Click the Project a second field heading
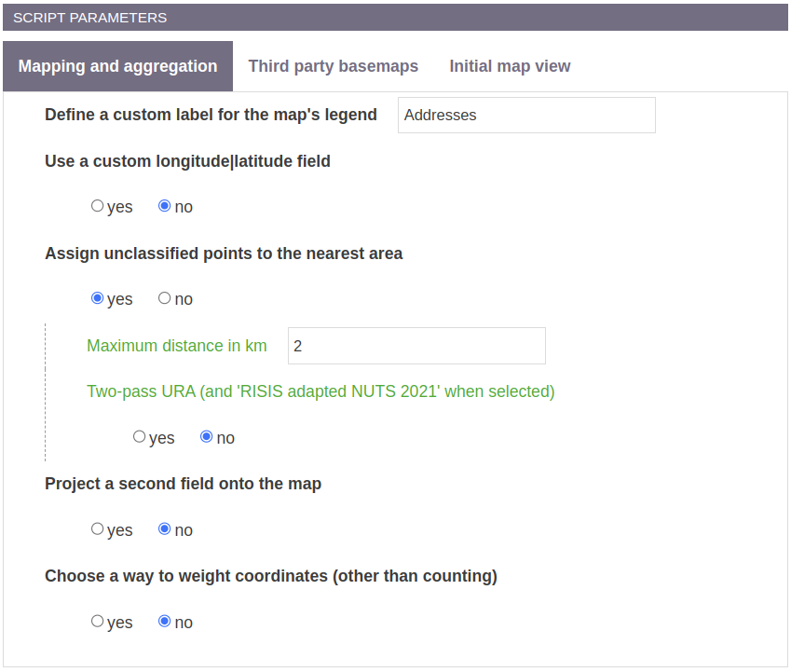Image resolution: width=791 pixels, height=672 pixels. (x=184, y=484)
